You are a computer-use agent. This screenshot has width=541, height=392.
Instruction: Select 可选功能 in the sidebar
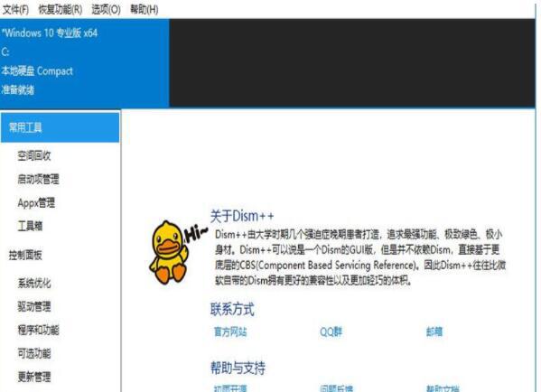coord(34,353)
